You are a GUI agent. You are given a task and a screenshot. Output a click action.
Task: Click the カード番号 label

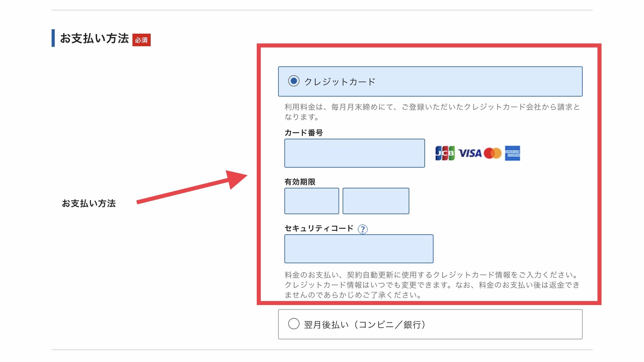click(304, 133)
